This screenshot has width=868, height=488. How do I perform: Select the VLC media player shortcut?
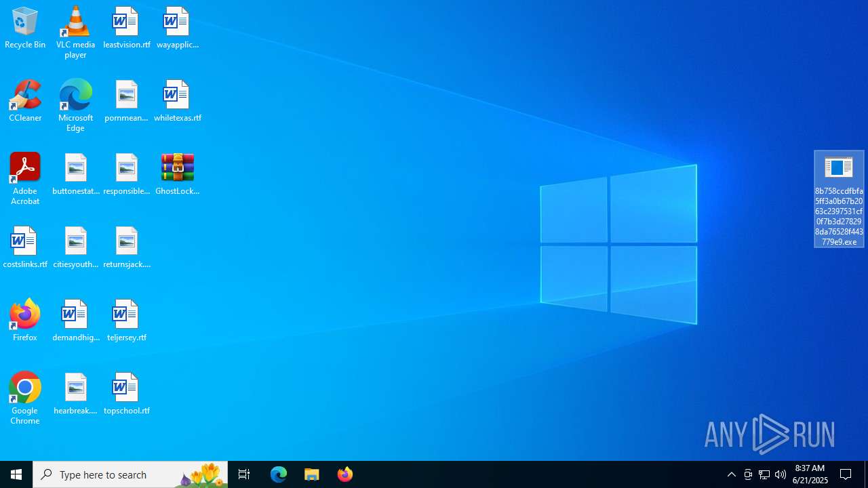tap(75, 33)
